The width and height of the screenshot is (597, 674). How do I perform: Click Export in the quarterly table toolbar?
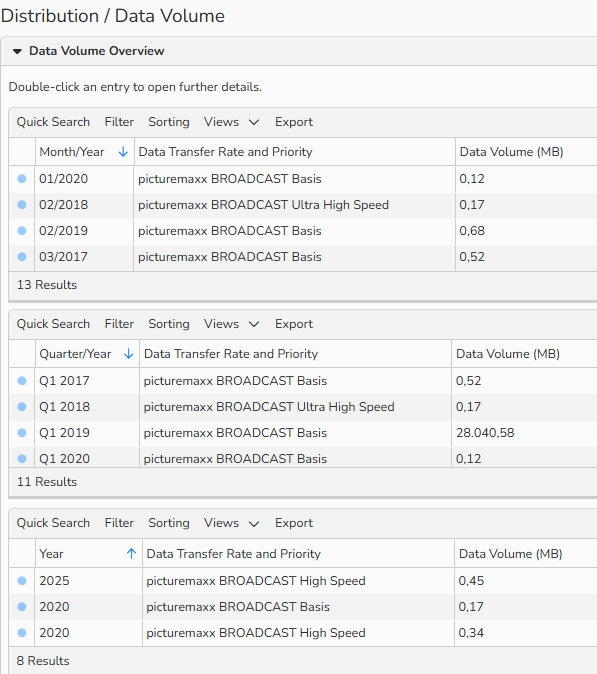pos(294,324)
